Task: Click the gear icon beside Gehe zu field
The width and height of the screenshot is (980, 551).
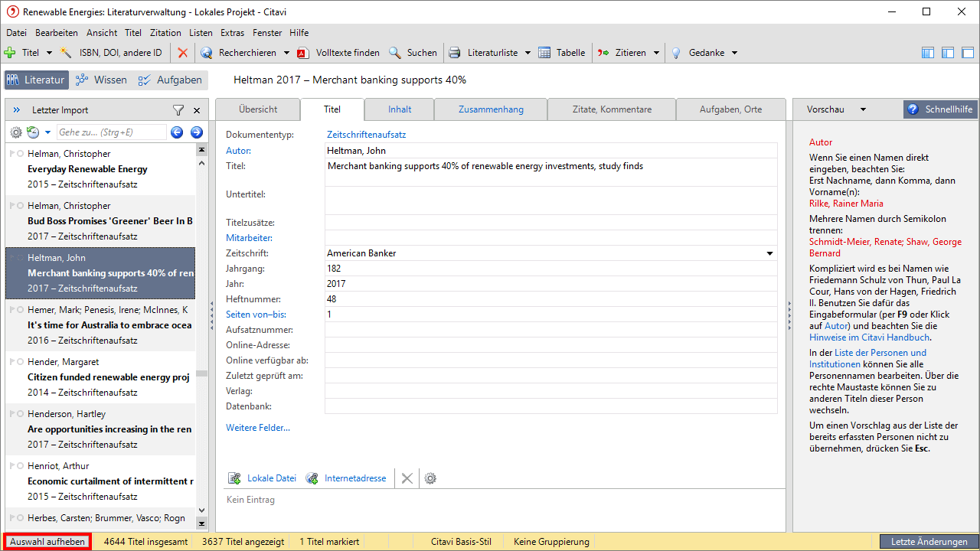Action: (16, 132)
